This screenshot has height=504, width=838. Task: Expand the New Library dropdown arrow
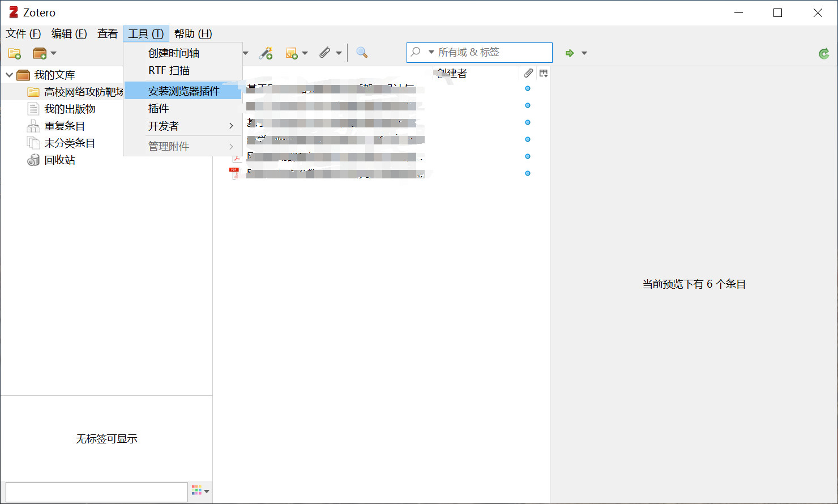[53, 53]
